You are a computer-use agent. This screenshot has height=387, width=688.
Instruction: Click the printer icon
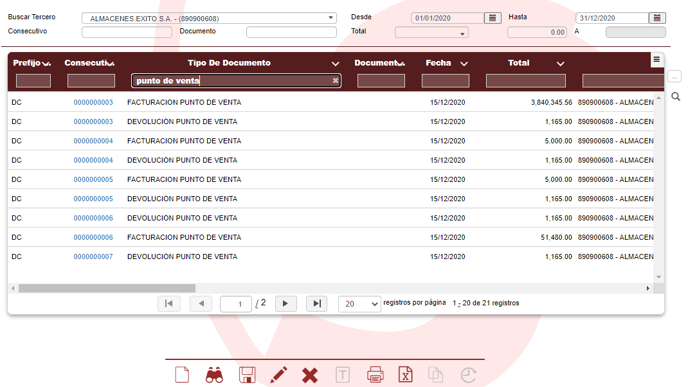point(375,375)
